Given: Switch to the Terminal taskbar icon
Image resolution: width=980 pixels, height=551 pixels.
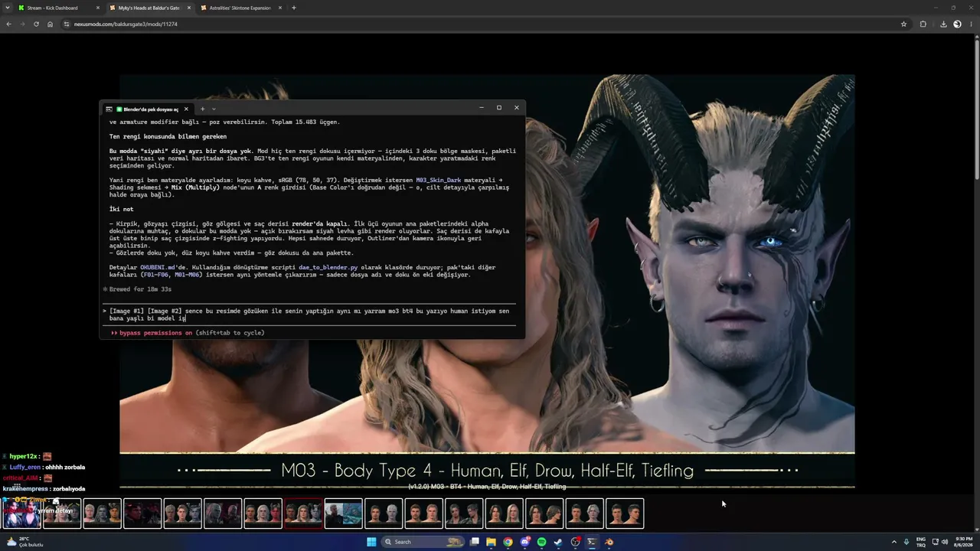Looking at the screenshot, I should point(592,542).
